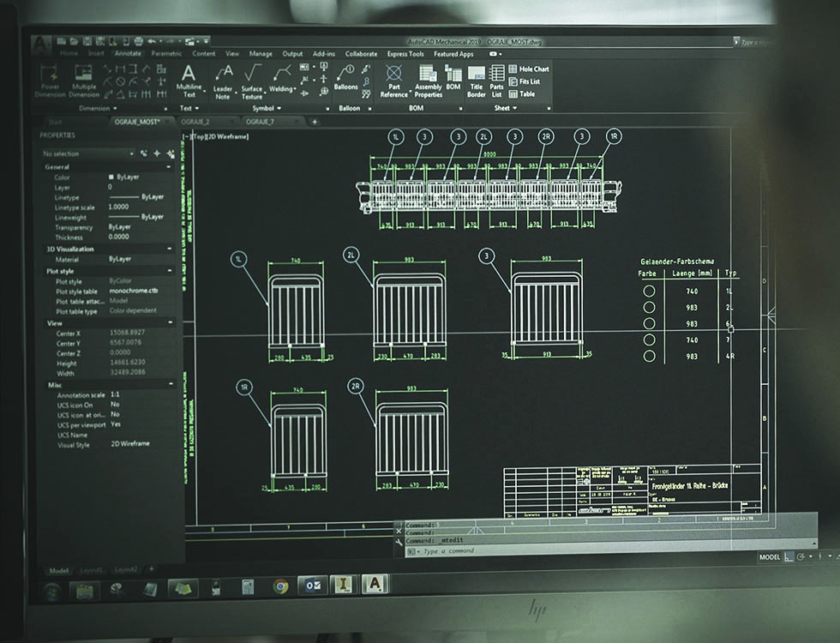Click the Select Objects icon in Properties
This screenshot has width=840, height=643.
[x=157, y=153]
